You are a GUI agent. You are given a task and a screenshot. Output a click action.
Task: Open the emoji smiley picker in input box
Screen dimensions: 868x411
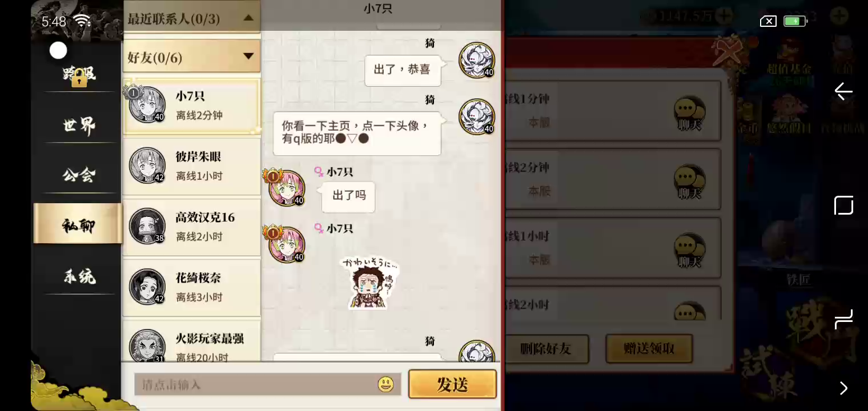[x=386, y=384]
